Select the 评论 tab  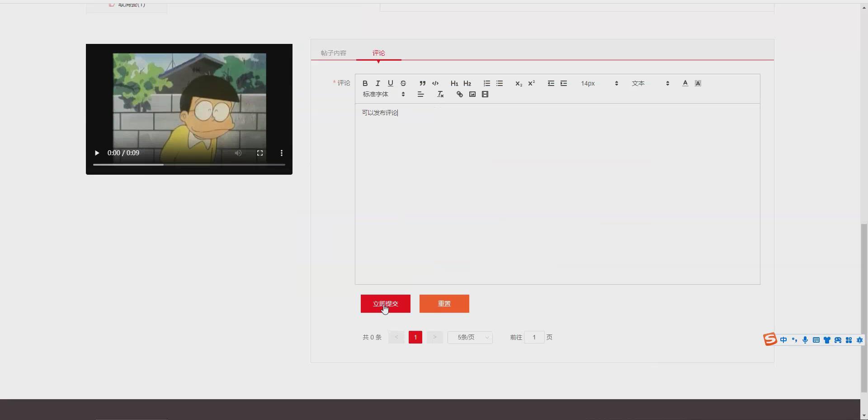click(379, 53)
